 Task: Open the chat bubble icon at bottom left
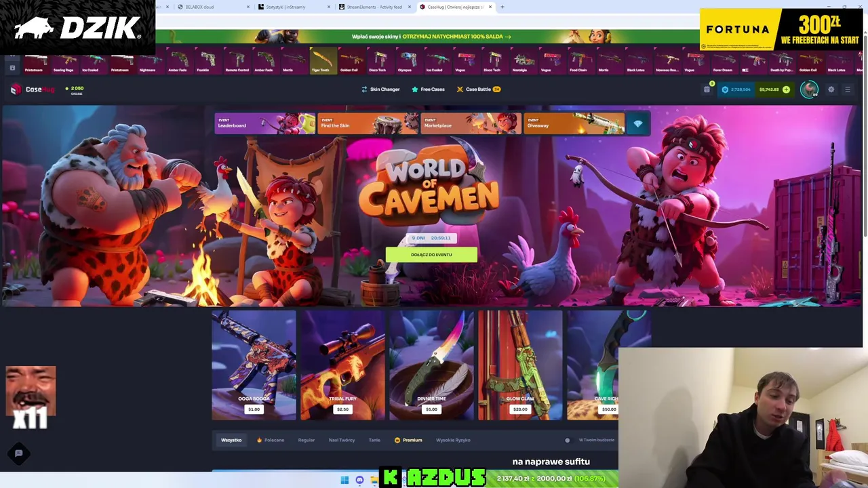pyautogui.click(x=19, y=453)
